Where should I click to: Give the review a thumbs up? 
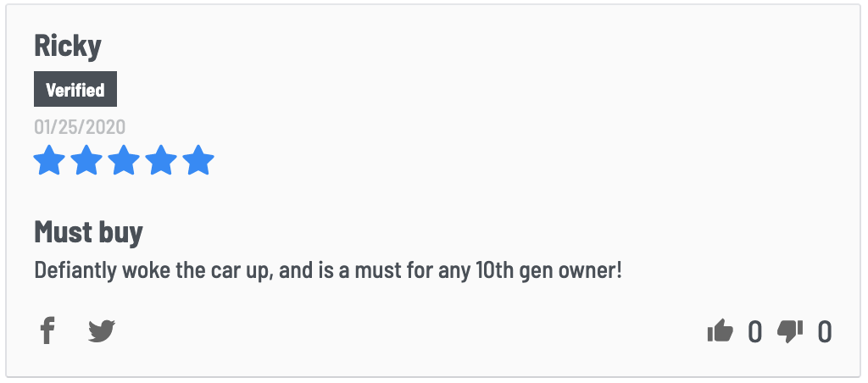tap(721, 331)
